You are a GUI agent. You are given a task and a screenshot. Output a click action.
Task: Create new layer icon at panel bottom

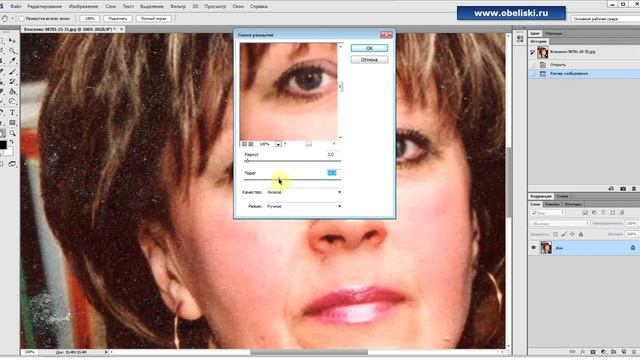tap(624, 352)
